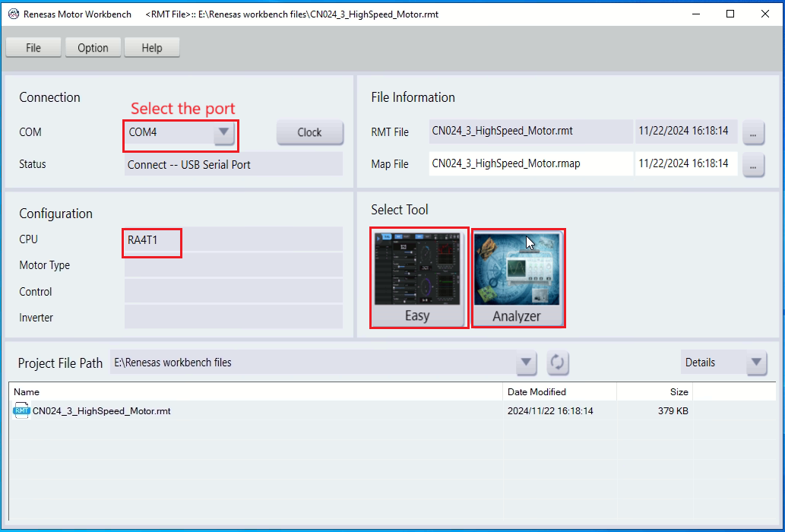Click the CPU field showing RA4T1
The height and width of the screenshot is (532, 785).
pyautogui.click(x=233, y=239)
